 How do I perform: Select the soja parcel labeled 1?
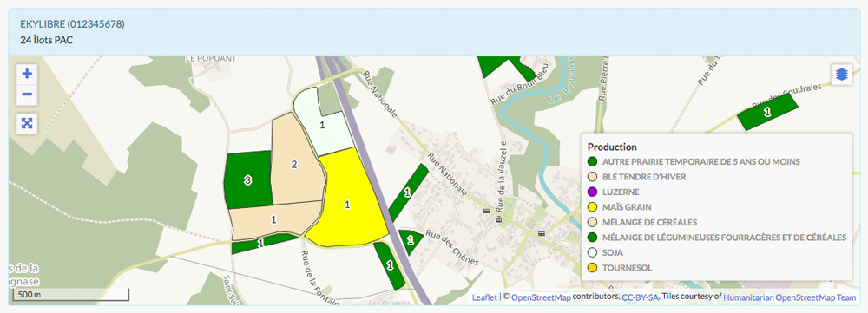coord(323,126)
